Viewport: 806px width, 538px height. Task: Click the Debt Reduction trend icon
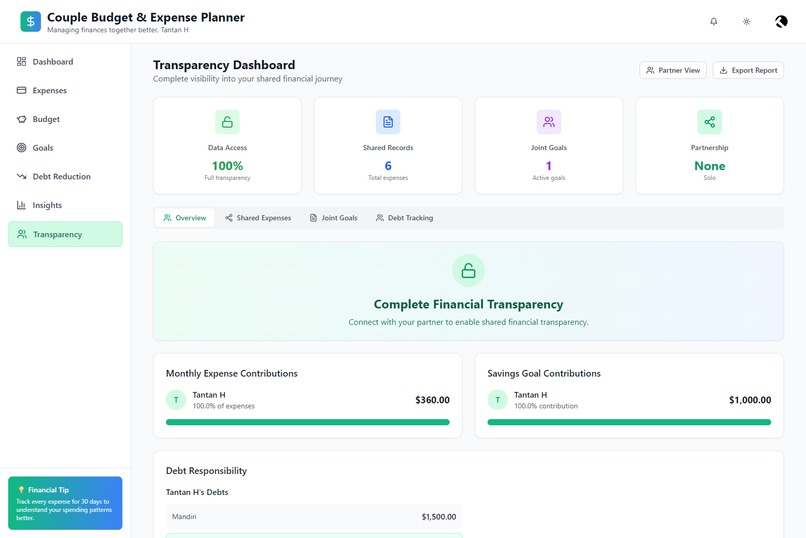click(x=21, y=176)
